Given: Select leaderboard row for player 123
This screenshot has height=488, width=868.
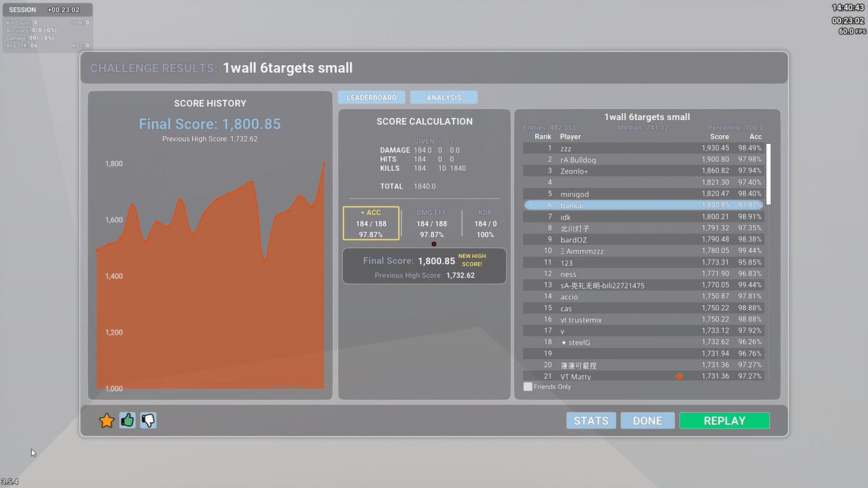Looking at the screenshot, I should (x=643, y=262).
